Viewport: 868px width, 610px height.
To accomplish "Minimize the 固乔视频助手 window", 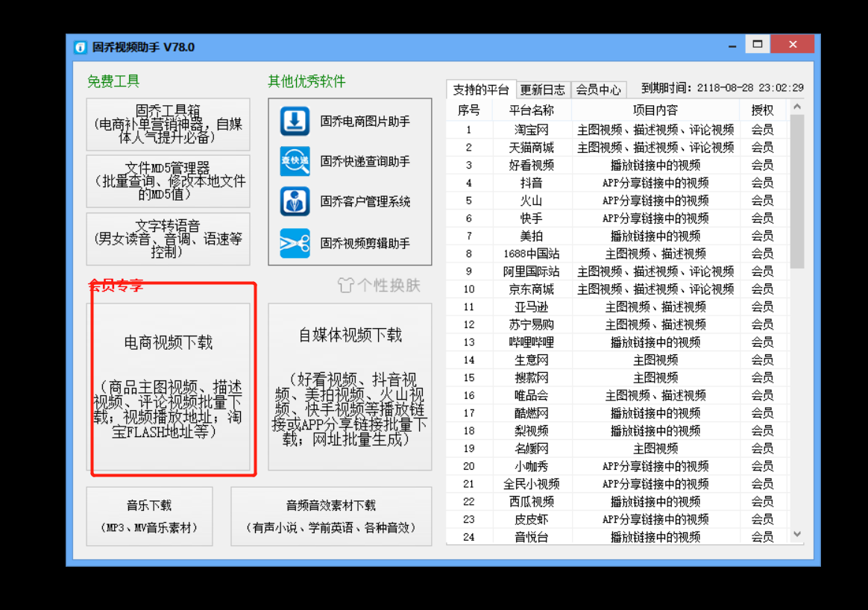I will click(x=732, y=45).
